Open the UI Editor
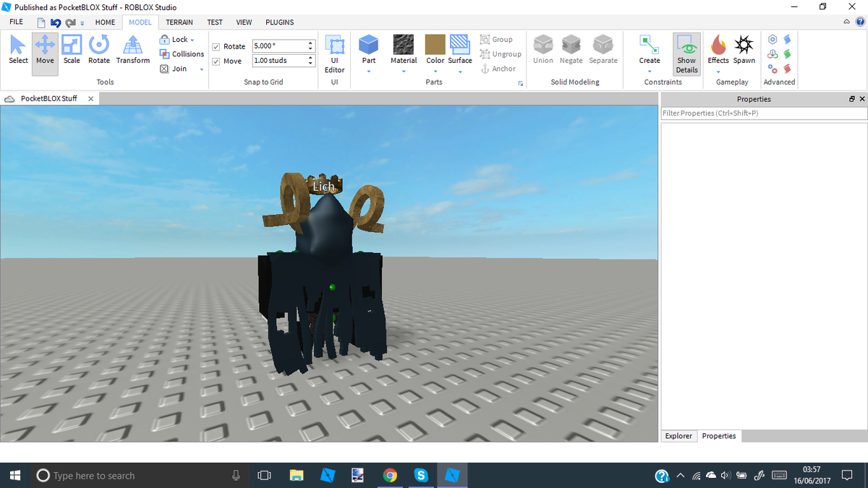 tap(334, 53)
